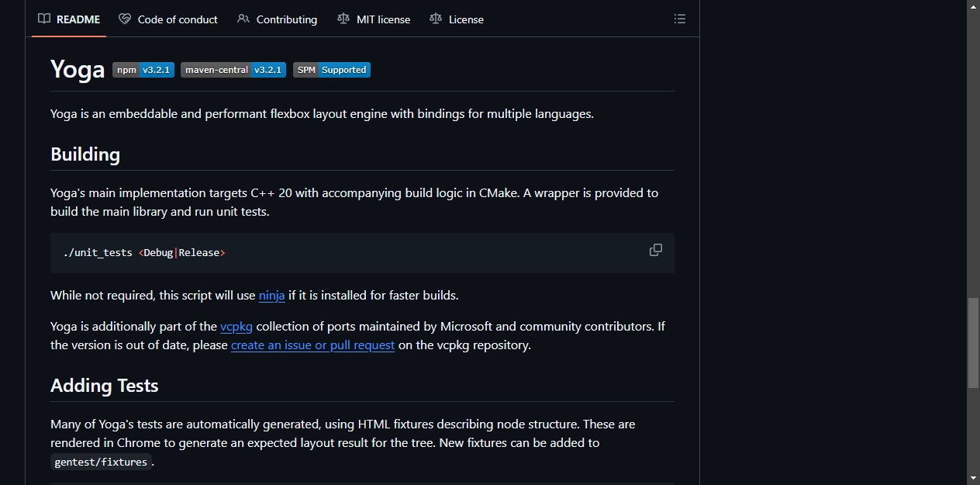Click the scroll up arrow of page scrollbar

tap(973, 6)
